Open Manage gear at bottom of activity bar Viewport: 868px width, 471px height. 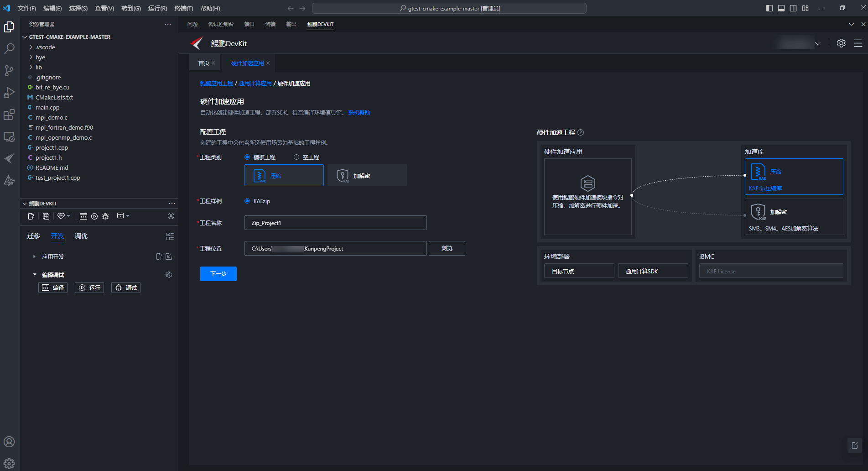click(9, 464)
